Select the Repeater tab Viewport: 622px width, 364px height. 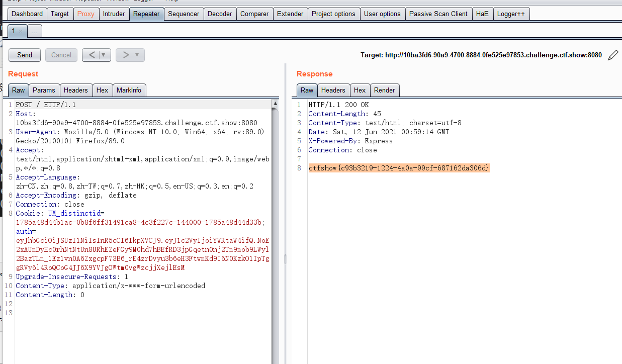coord(147,14)
